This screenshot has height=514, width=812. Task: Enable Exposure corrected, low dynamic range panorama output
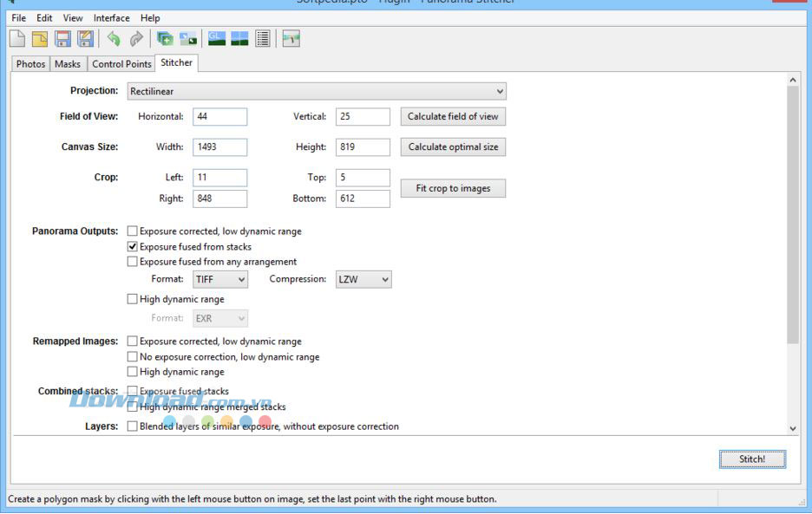tap(133, 231)
